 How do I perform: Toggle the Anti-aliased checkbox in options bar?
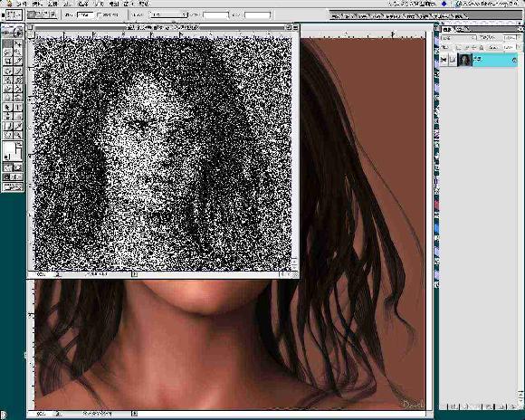click(x=99, y=15)
